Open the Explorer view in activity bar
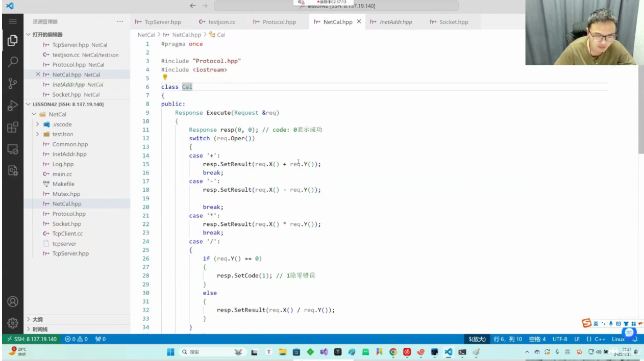 pos(13,41)
